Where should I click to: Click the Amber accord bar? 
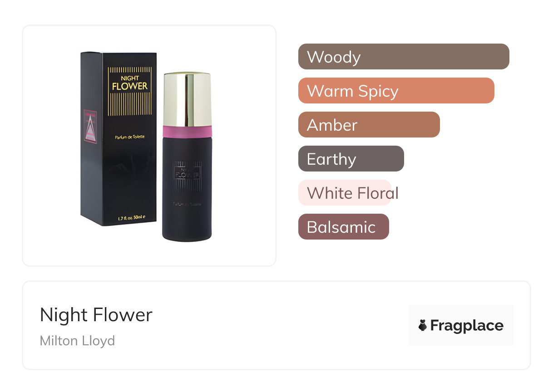pyautogui.click(x=369, y=125)
